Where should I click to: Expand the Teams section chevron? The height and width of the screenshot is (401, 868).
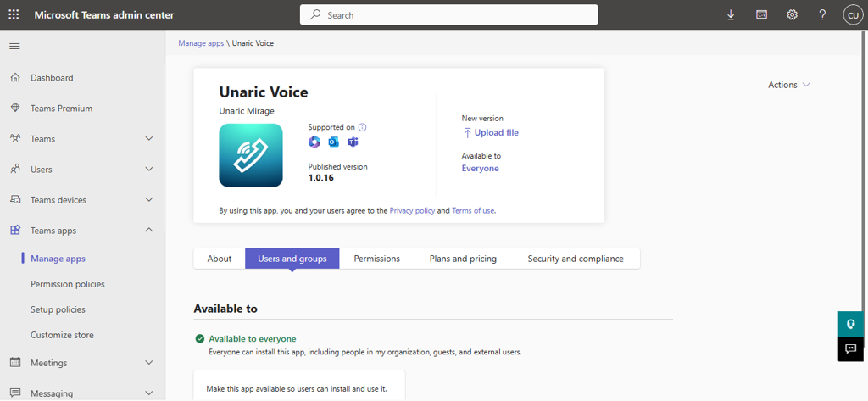click(x=149, y=138)
